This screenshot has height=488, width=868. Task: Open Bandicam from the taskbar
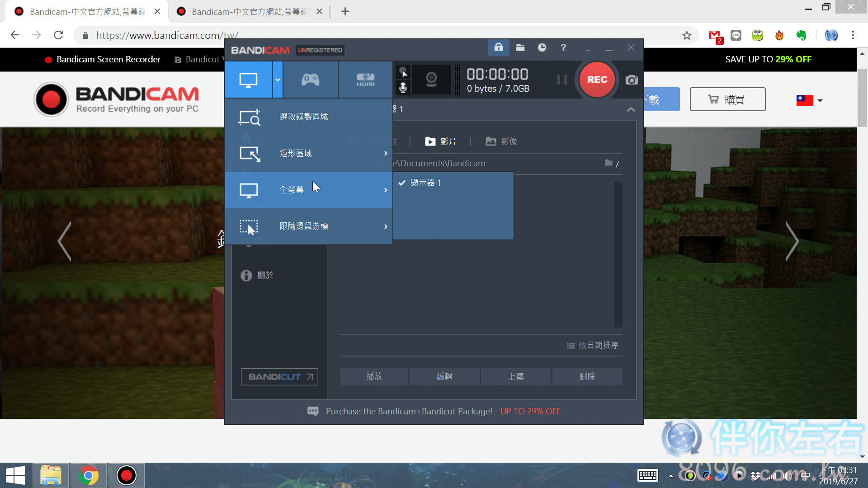126,476
